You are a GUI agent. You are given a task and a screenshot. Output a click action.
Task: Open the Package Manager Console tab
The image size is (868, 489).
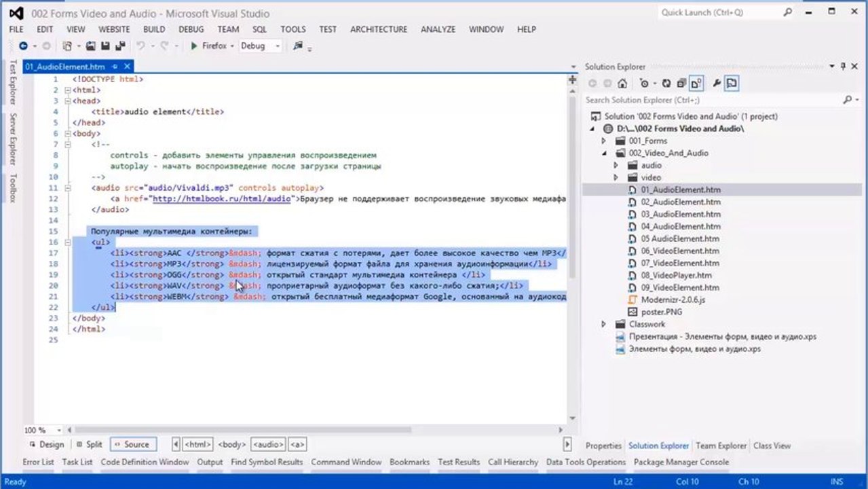point(681,462)
